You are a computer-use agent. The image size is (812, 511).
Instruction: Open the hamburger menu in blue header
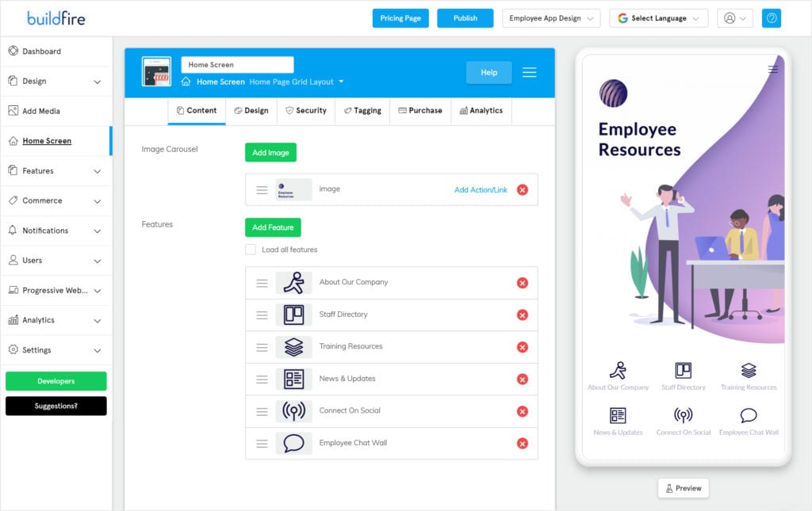[x=529, y=72]
